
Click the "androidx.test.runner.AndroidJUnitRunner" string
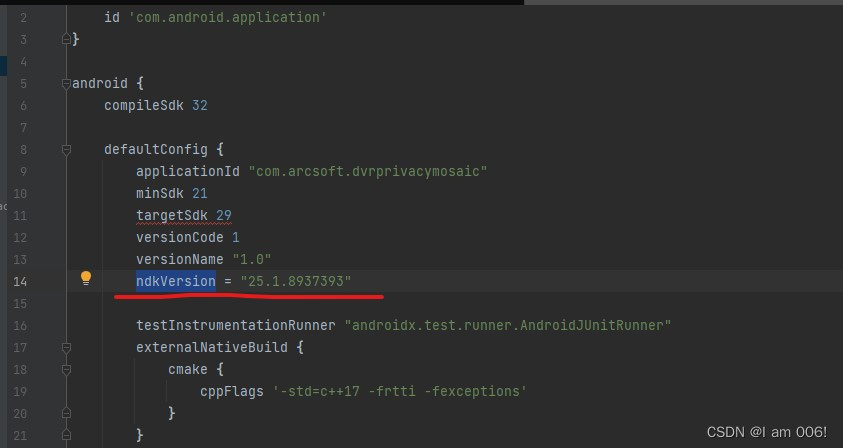click(508, 325)
